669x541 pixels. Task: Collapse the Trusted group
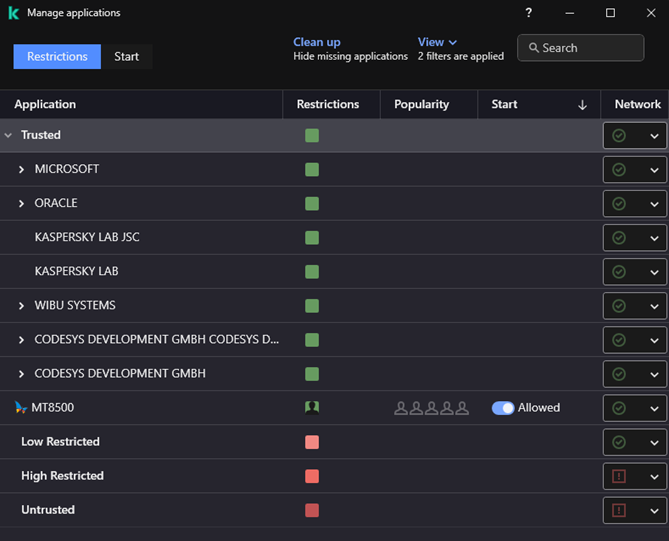8,135
